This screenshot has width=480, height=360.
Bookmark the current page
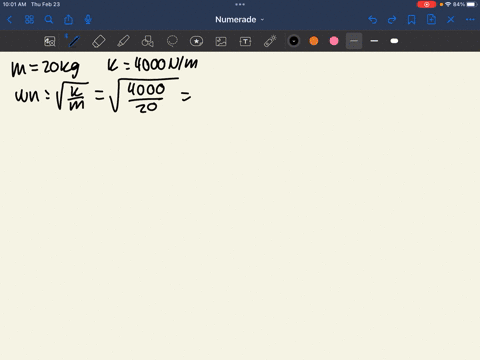[412, 20]
